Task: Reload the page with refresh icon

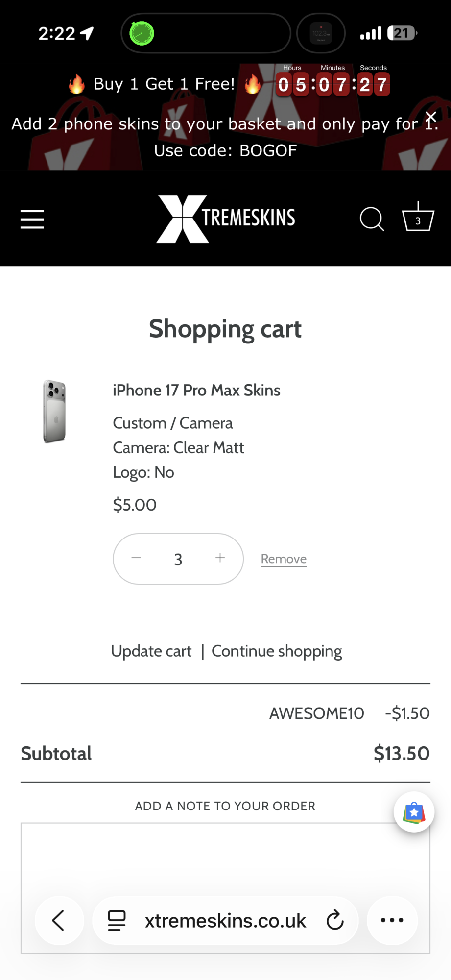Action: pyautogui.click(x=335, y=920)
